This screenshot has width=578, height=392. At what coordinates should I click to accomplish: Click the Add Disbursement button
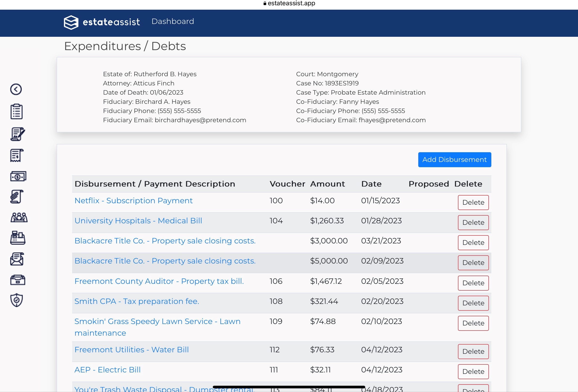pyautogui.click(x=454, y=160)
